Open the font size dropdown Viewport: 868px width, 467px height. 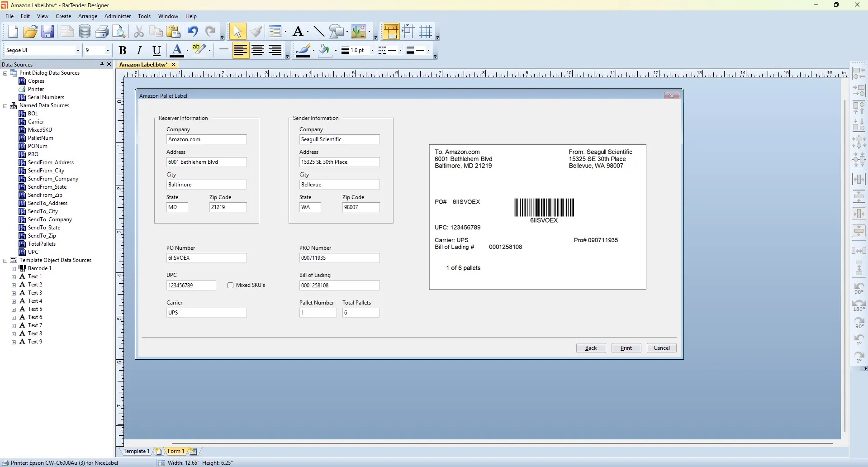point(108,50)
